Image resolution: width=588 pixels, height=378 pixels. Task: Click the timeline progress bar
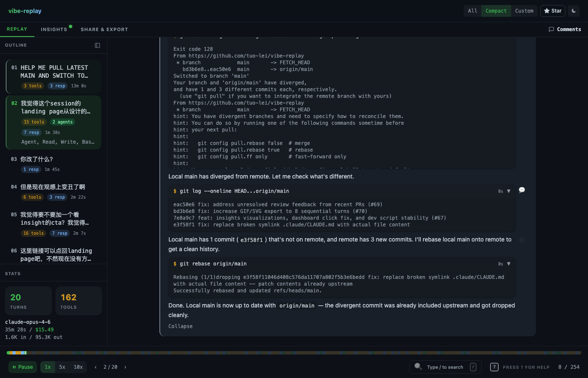click(294, 353)
